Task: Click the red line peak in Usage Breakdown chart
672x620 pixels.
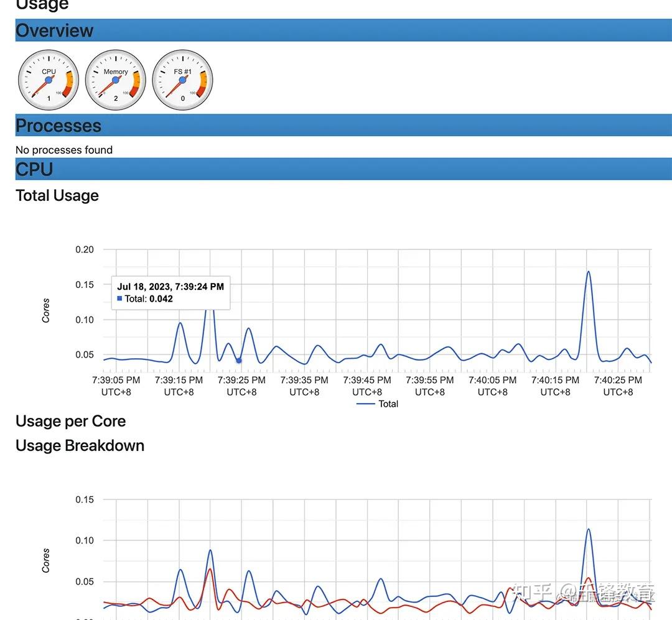Action: tap(210, 570)
